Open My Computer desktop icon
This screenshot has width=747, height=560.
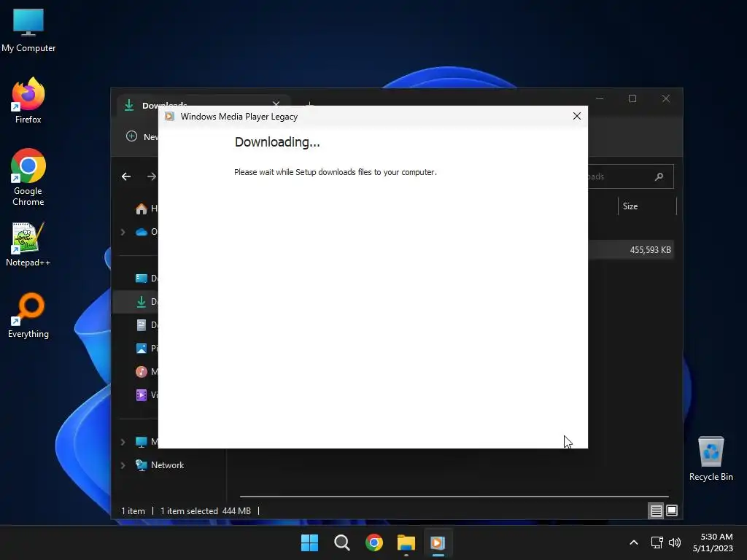[28, 30]
